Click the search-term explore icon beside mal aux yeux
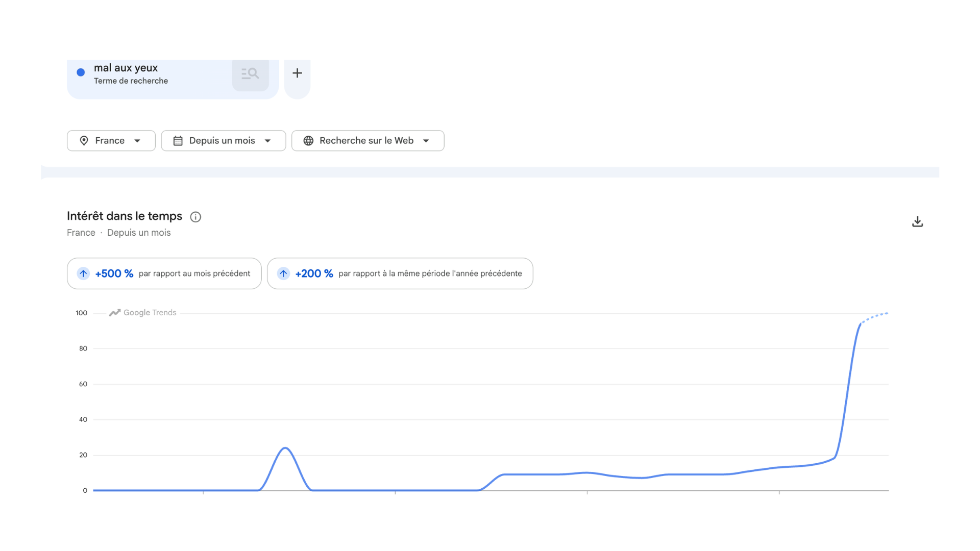Viewport: 980px width, 551px height. click(x=250, y=74)
